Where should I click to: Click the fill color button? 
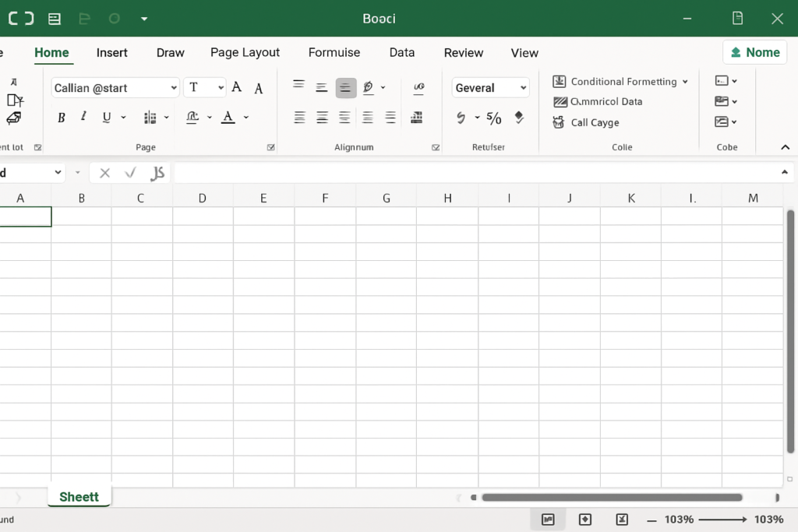pos(192,118)
